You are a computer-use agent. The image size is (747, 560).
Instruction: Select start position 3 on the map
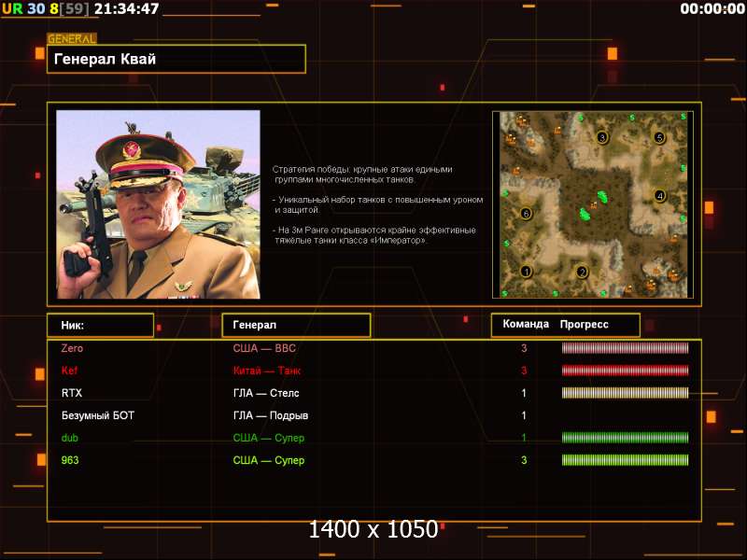click(x=602, y=137)
